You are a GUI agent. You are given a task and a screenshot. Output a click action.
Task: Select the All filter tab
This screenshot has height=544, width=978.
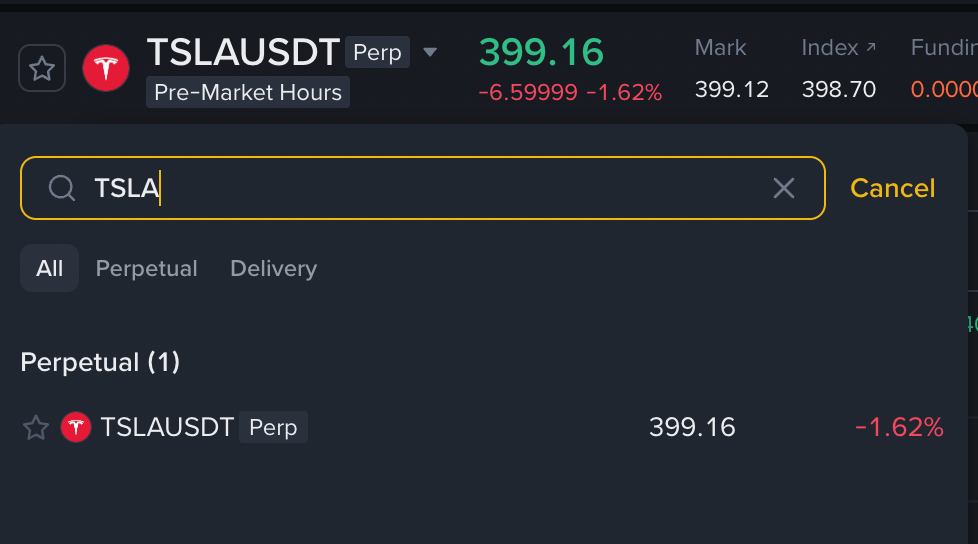pos(49,268)
